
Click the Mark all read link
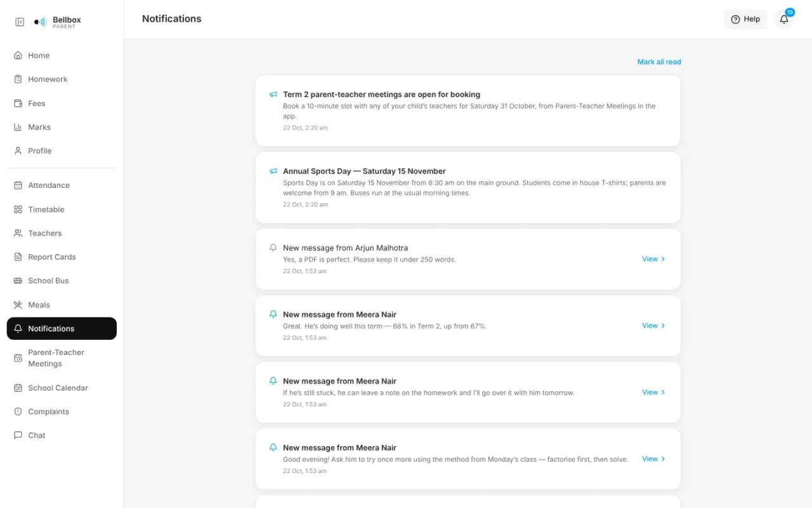point(659,62)
